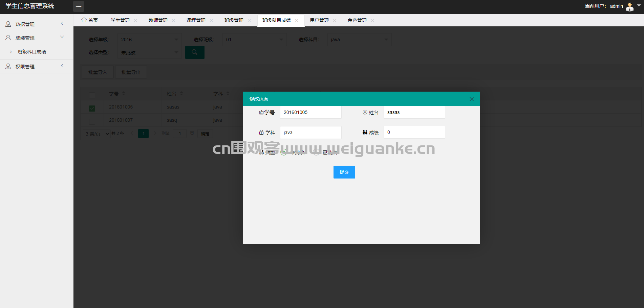Click the 姓名 input containing sasas

coord(414,112)
